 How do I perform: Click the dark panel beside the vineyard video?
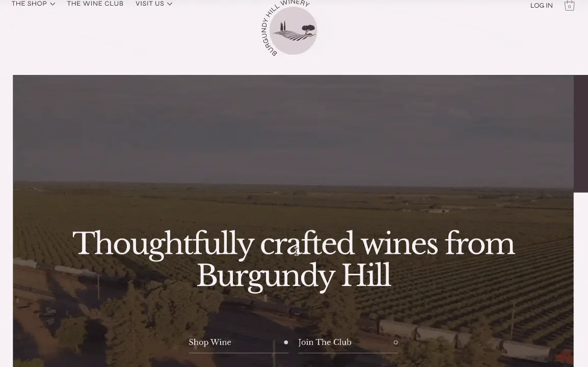pos(580,134)
